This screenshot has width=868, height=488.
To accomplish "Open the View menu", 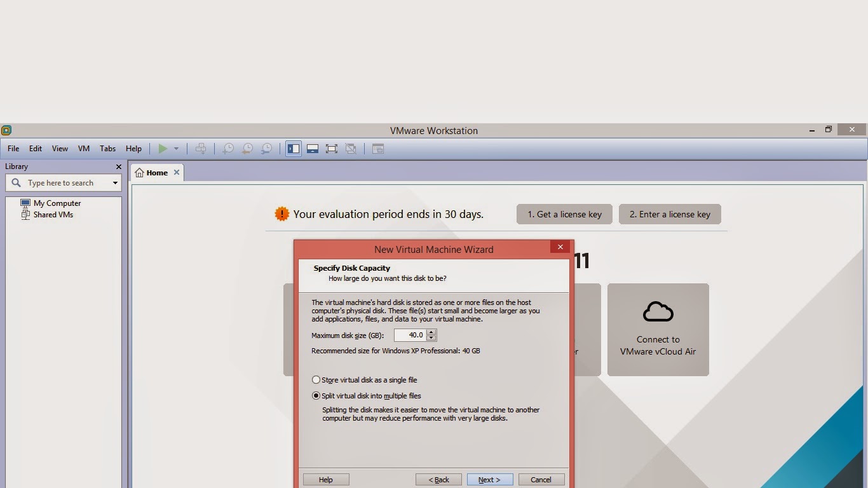I will 60,149.
